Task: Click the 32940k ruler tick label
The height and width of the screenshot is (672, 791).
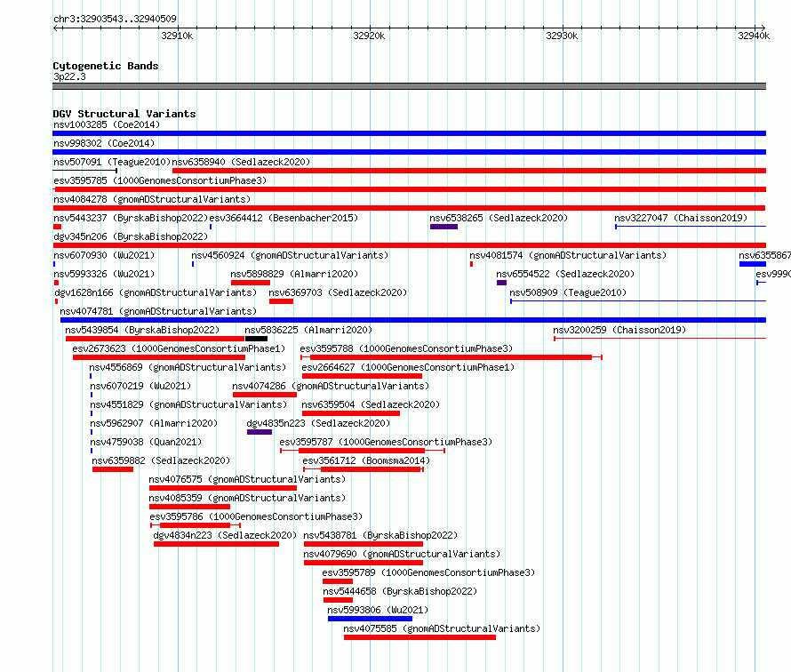Action: click(x=754, y=36)
